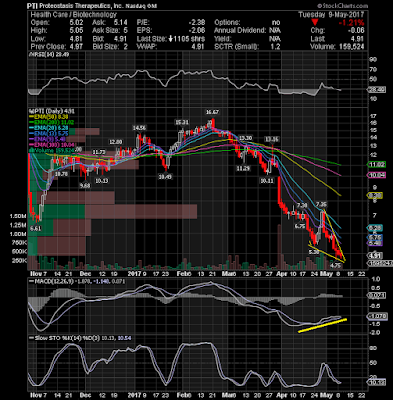
Task: Click the 10.11 low price label
Action: (267, 181)
